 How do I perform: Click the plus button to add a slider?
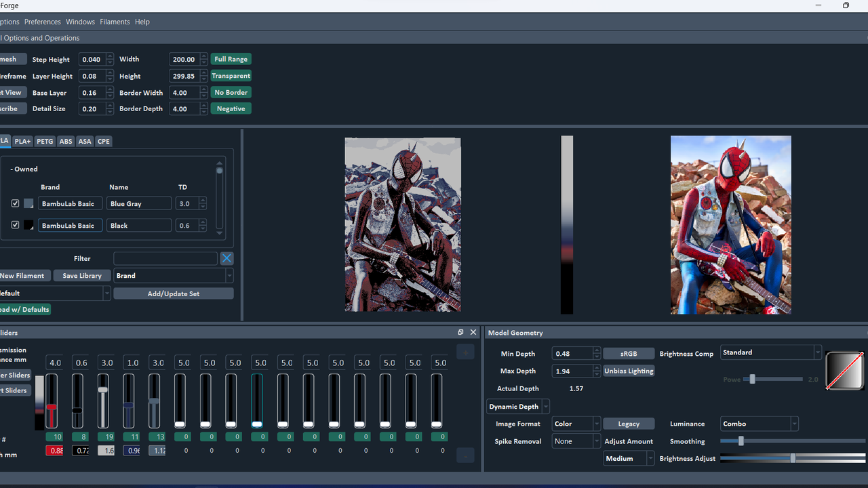point(465,352)
